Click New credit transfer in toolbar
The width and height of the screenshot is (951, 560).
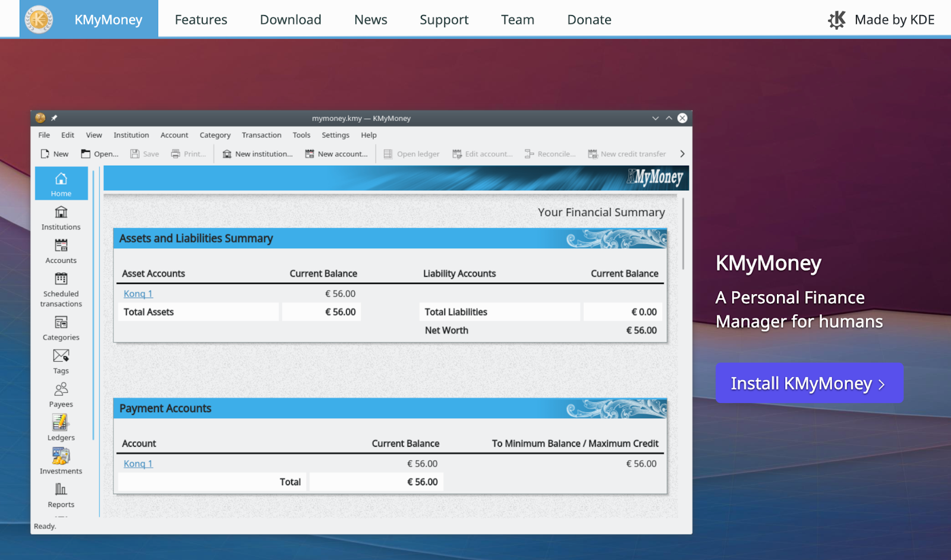pyautogui.click(x=627, y=154)
